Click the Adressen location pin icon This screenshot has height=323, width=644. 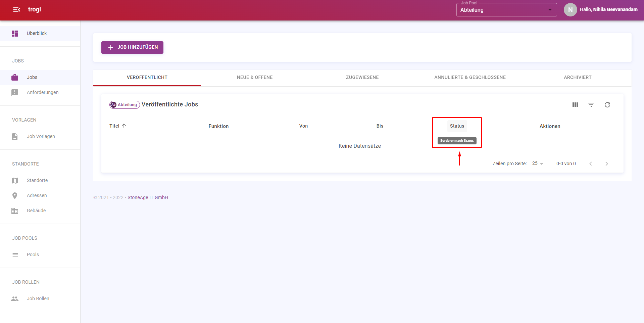point(15,196)
